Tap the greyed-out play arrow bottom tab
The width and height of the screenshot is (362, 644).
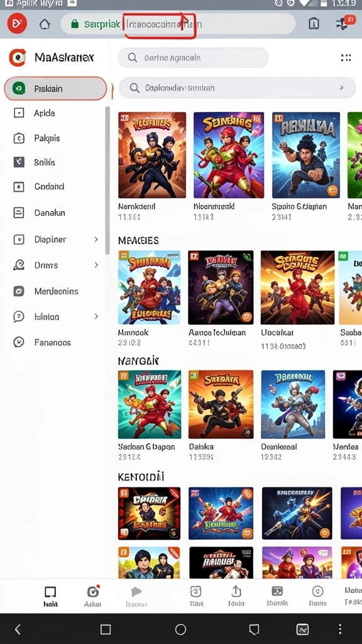tap(136, 596)
